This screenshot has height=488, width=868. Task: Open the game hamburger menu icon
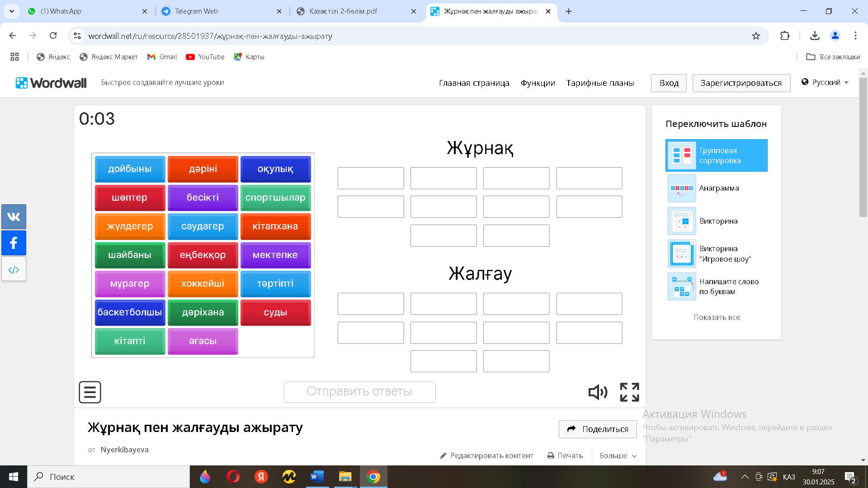(x=90, y=392)
